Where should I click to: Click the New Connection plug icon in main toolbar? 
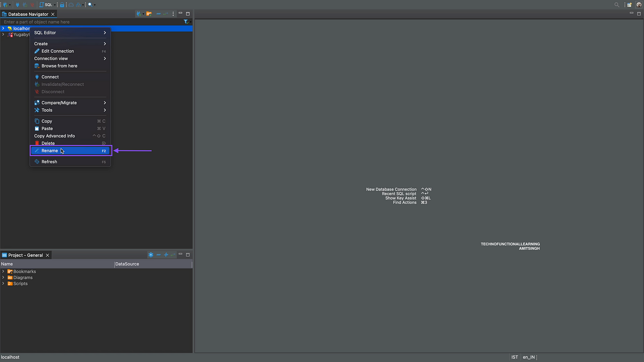pos(5,5)
